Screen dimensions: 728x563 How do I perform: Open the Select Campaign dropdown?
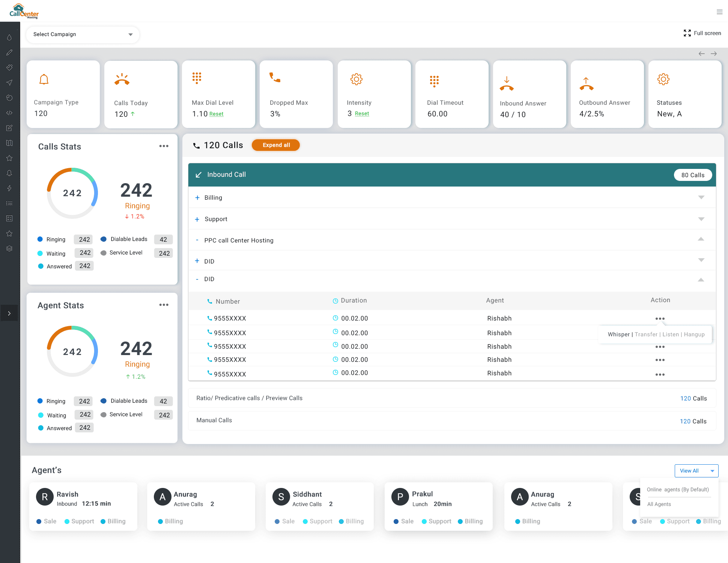[82, 34]
